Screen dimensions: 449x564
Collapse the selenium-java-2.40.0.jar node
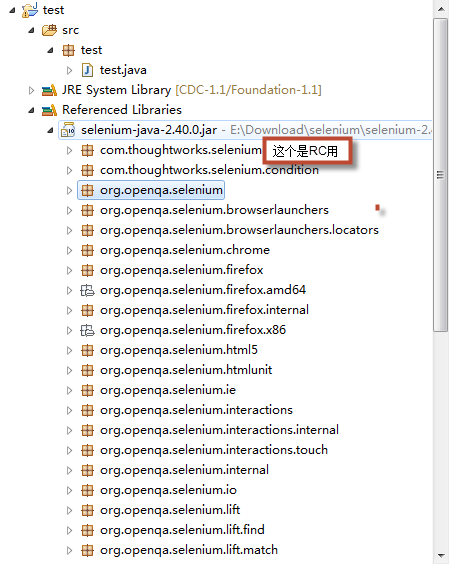pyautogui.click(x=50, y=131)
